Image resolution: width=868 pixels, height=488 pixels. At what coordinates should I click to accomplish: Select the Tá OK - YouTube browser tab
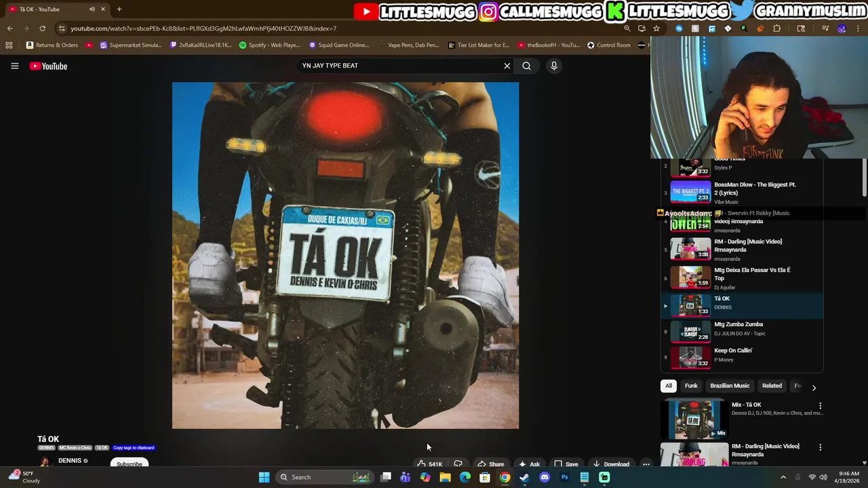(x=58, y=9)
